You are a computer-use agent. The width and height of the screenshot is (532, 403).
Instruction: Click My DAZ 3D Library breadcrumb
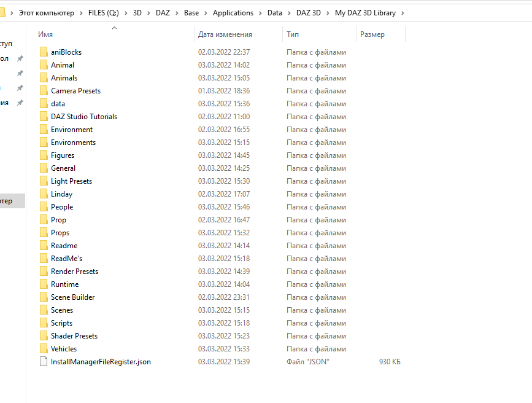[x=366, y=13]
